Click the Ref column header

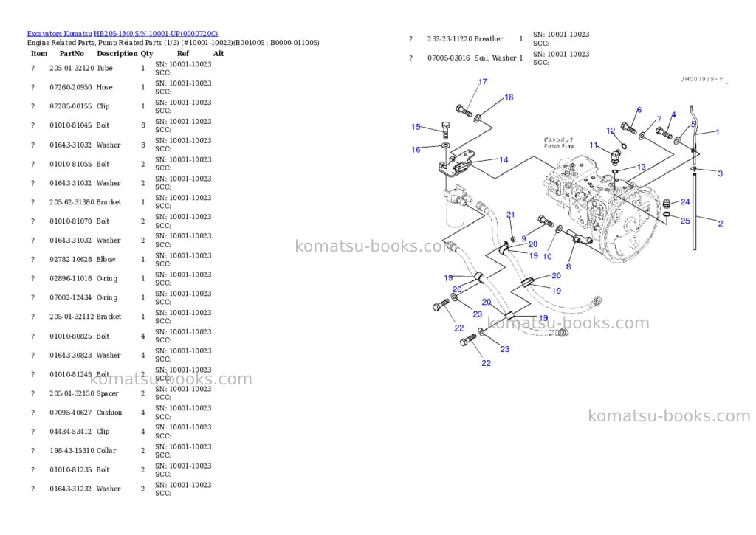click(183, 53)
